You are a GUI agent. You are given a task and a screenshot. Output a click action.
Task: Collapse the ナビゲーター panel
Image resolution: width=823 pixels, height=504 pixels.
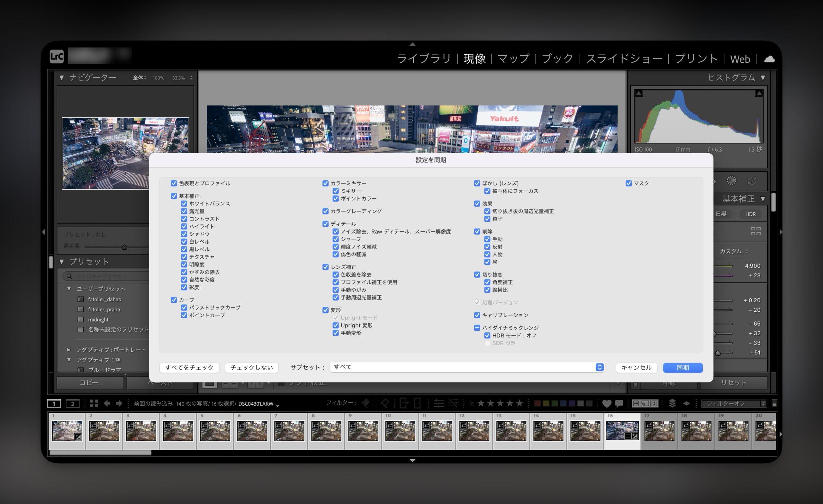61,78
